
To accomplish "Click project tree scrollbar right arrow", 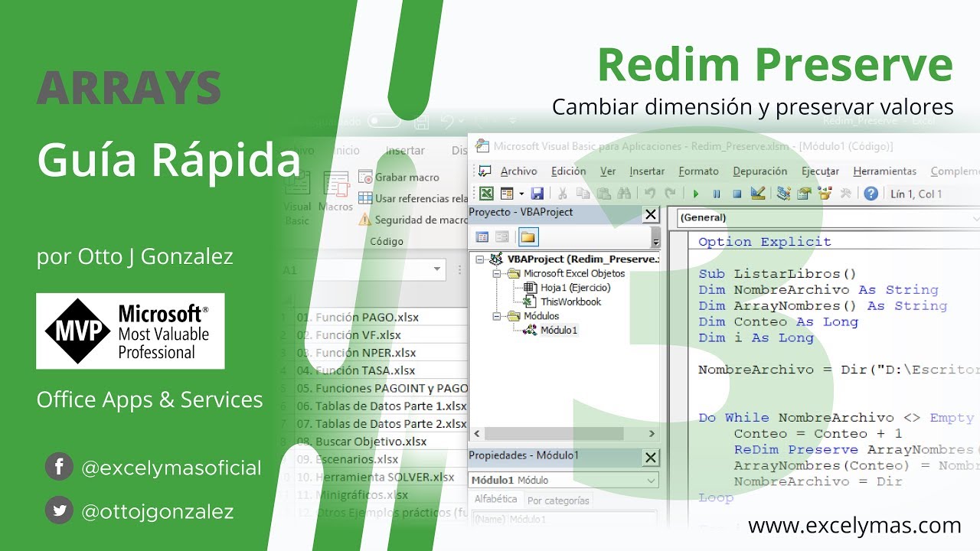I will [652, 434].
